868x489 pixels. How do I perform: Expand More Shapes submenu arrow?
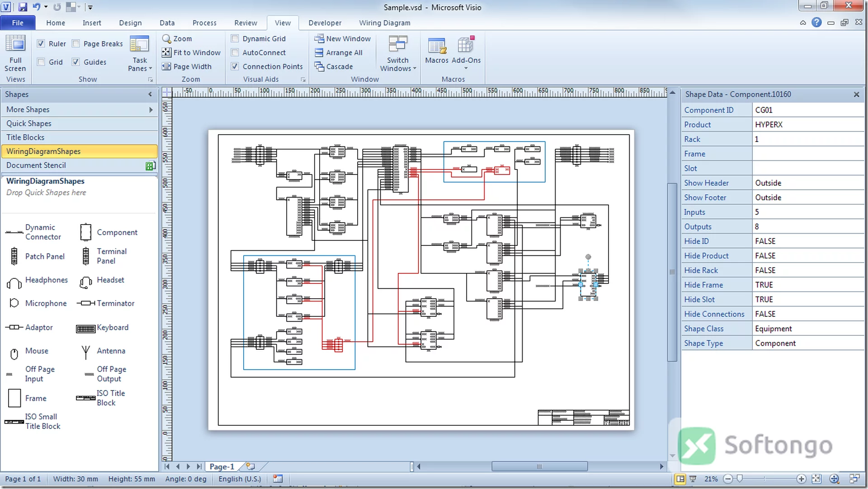click(151, 110)
